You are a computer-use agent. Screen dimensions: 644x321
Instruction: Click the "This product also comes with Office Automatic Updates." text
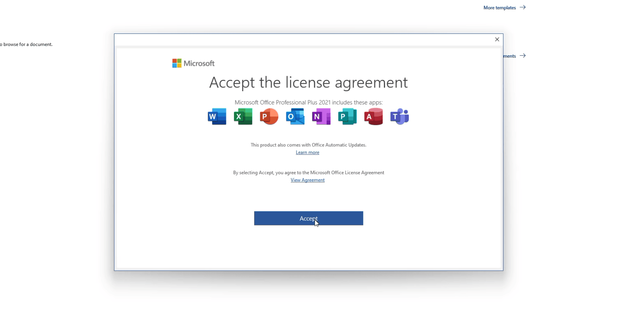click(309, 145)
